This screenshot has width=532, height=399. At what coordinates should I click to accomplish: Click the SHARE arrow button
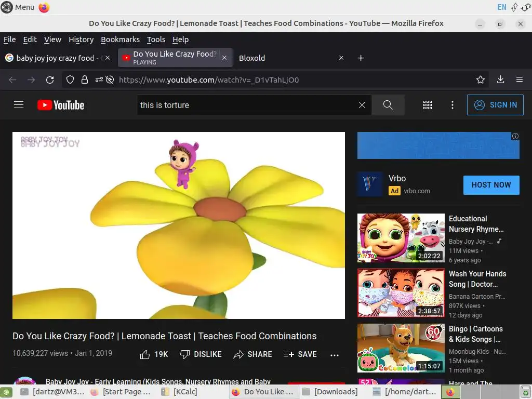(x=253, y=354)
